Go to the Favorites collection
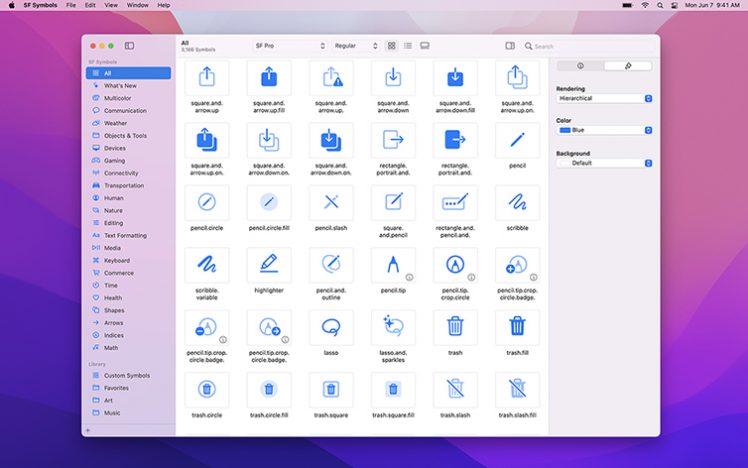Screen dimensions: 748x468 coord(116,388)
